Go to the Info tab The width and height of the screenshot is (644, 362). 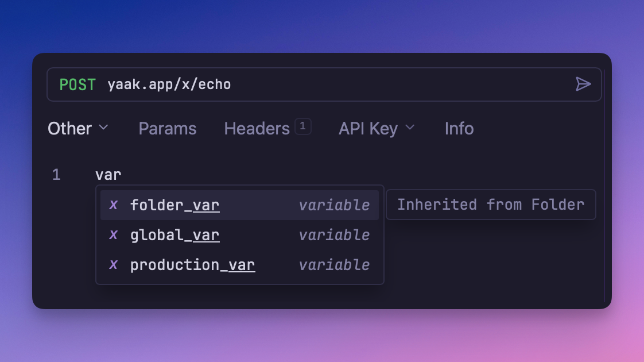pyautogui.click(x=459, y=129)
